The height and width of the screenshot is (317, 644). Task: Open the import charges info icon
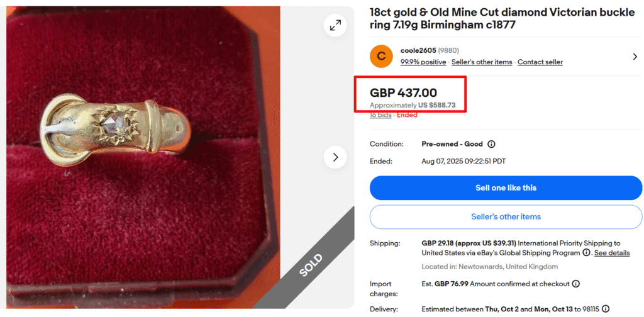point(575,284)
